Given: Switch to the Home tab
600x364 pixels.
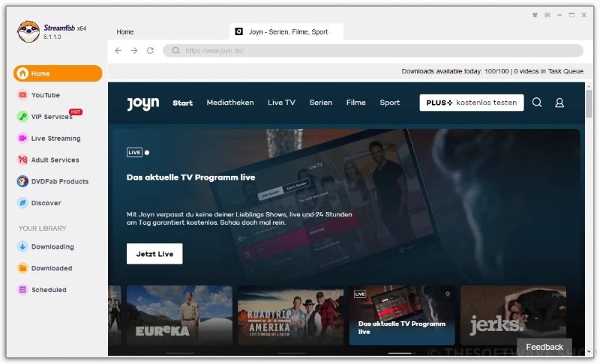Looking at the screenshot, I should click(125, 31).
